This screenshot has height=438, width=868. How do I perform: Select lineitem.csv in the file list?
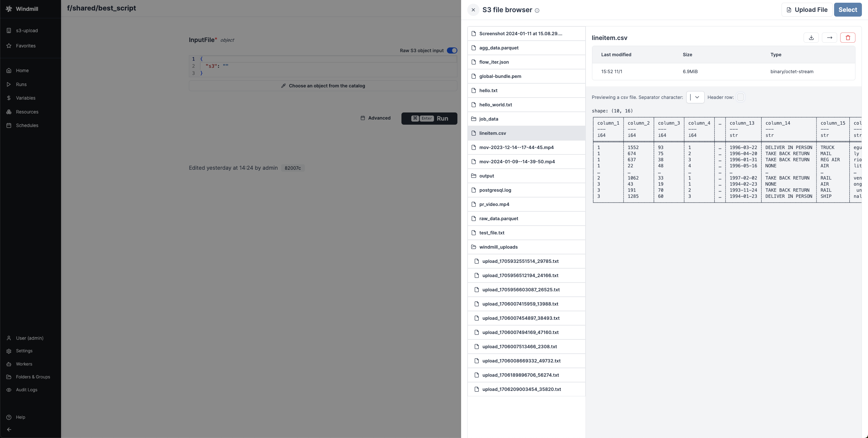coord(526,133)
